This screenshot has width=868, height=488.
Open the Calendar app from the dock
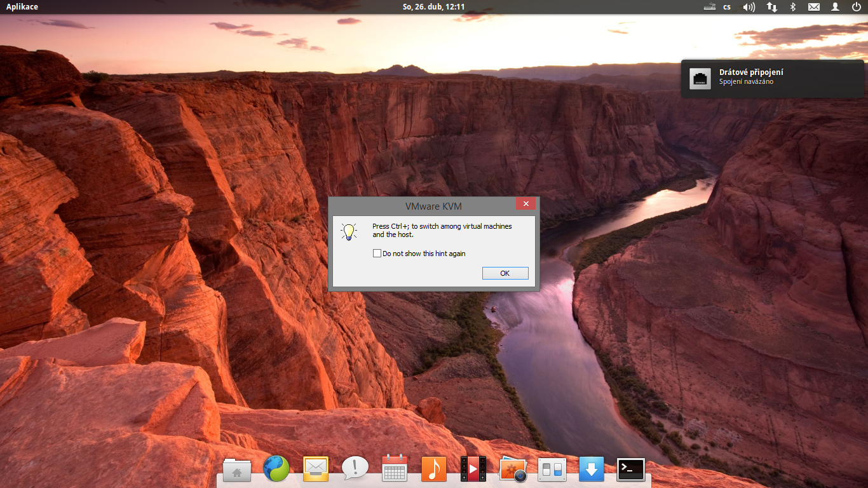tap(394, 468)
